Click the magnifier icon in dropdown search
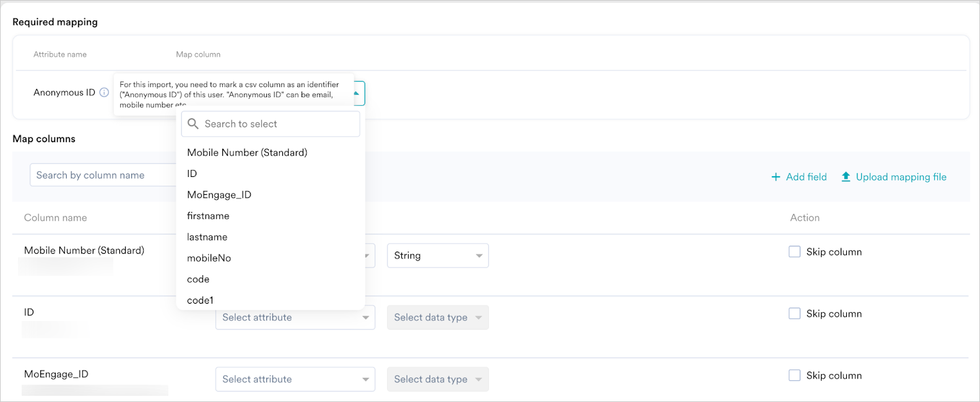This screenshot has height=402, width=980. tap(193, 124)
